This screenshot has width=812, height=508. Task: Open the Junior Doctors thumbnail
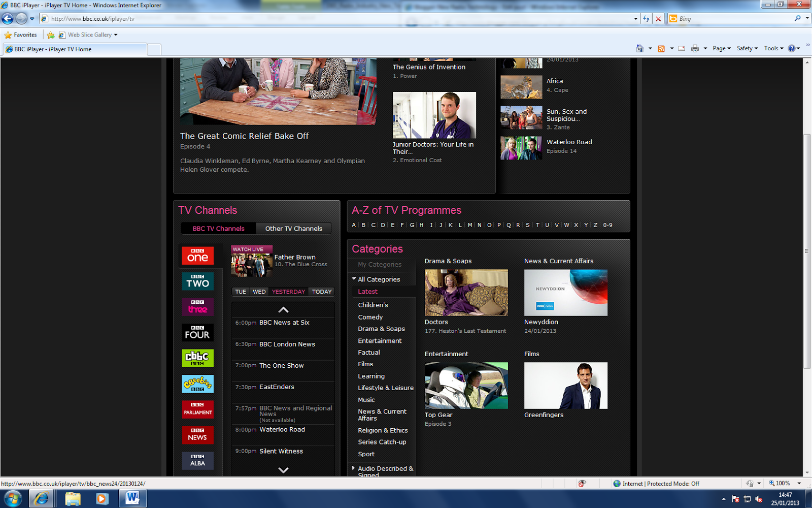coord(434,115)
